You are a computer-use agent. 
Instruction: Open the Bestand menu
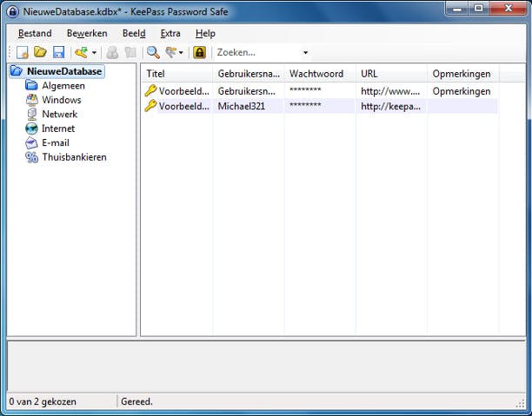click(35, 33)
